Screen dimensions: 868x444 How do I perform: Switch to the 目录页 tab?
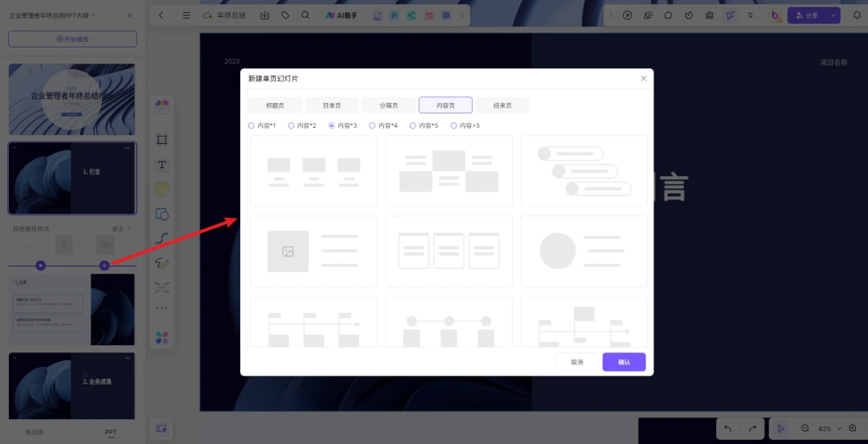coord(332,105)
